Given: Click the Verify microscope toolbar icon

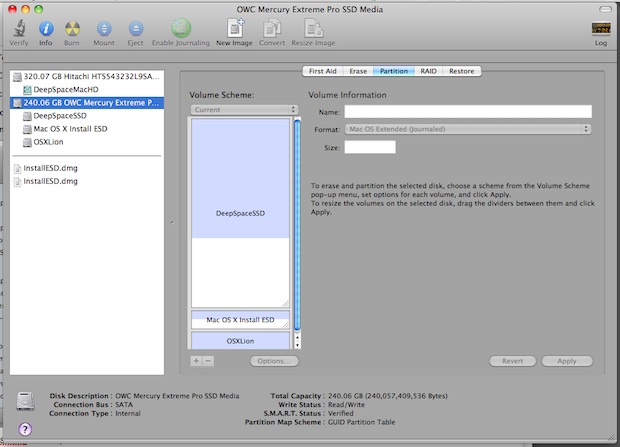Looking at the screenshot, I should (19, 29).
